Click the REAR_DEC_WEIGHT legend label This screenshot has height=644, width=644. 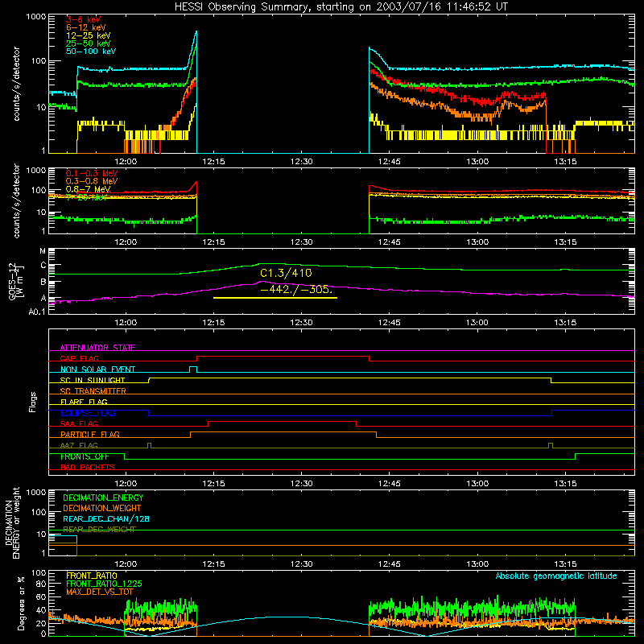click(x=99, y=530)
